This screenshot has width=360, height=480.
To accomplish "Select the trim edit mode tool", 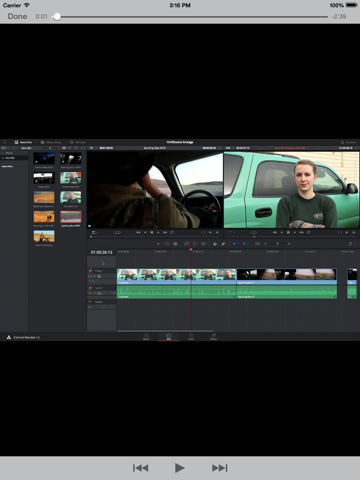I will [167, 244].
